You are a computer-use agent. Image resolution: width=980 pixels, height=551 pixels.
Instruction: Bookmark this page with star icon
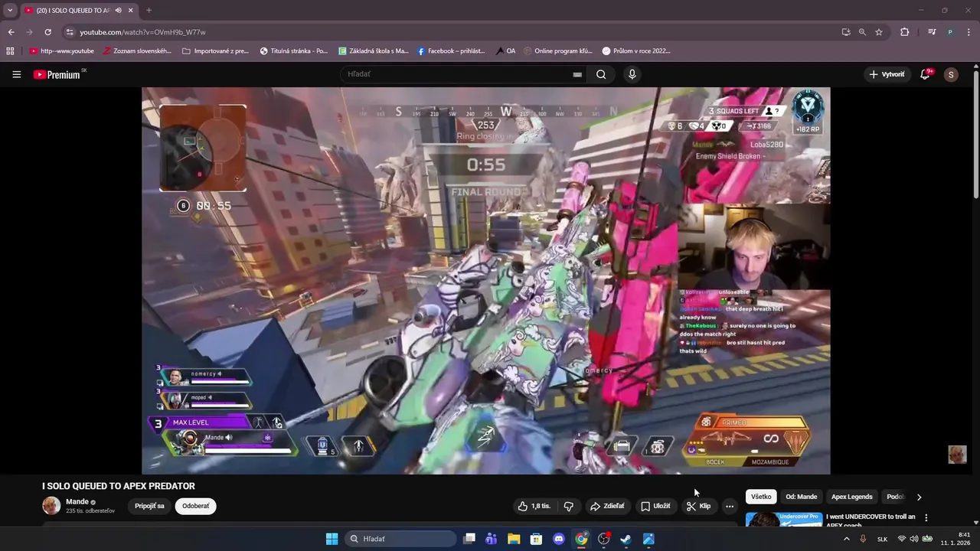[x=879, y=32]
